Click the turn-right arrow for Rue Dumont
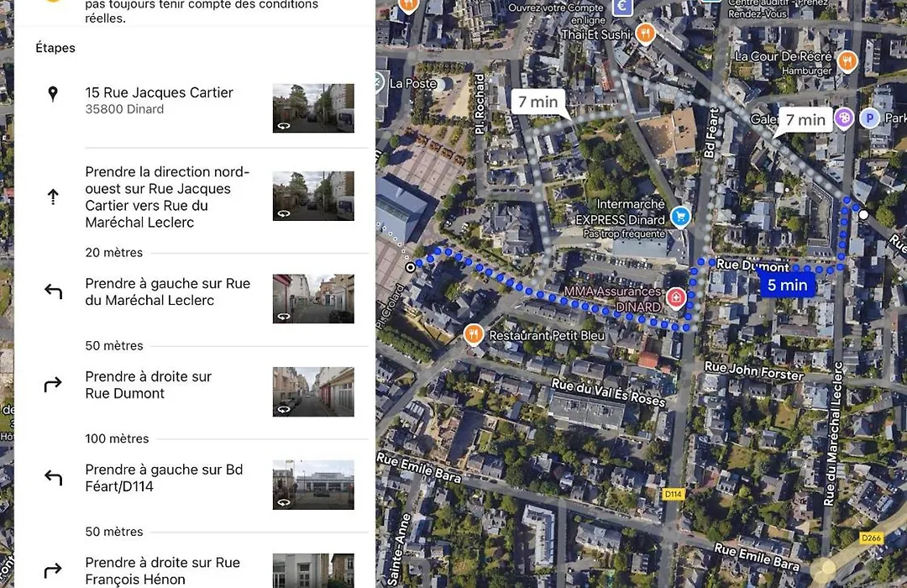Image resolution: width=907 pixels, height=588 pixels. point(53,384)
